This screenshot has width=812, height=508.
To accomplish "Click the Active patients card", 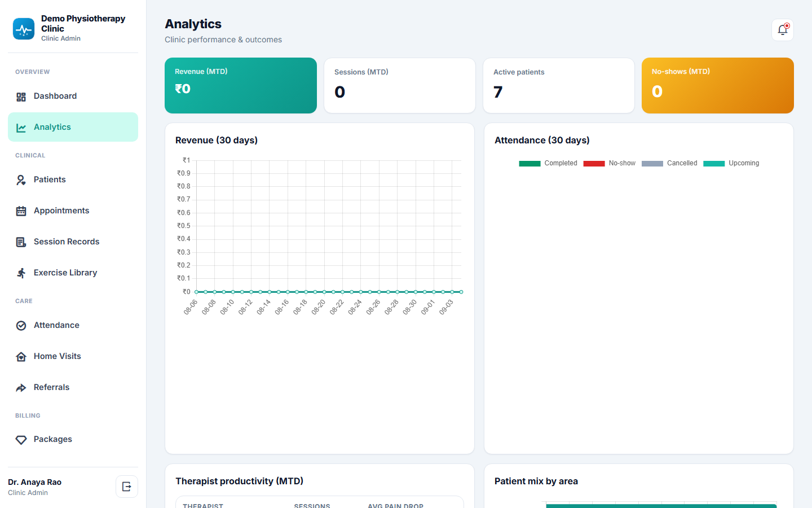I will click(559, 86).
